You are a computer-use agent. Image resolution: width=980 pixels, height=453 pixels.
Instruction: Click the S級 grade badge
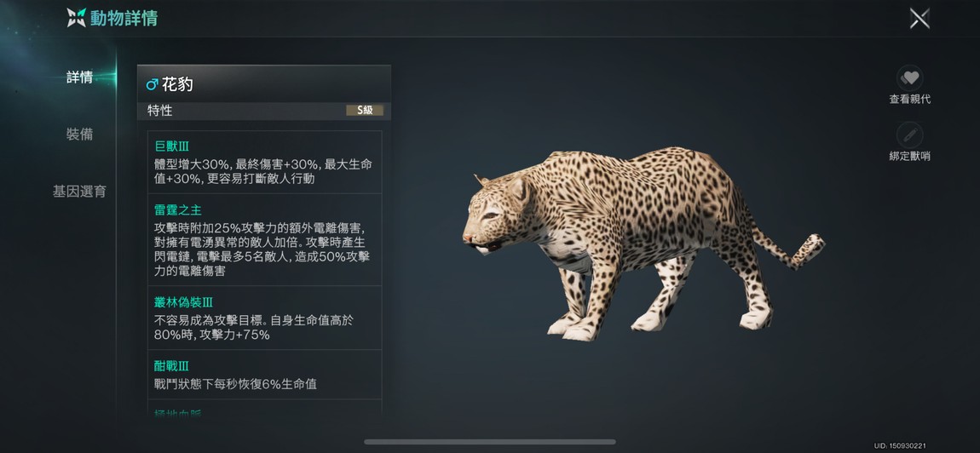(365, 110)
